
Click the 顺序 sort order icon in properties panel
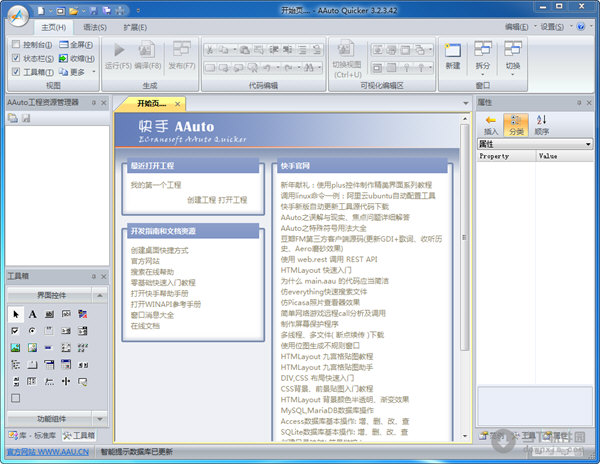pos(541,120)
